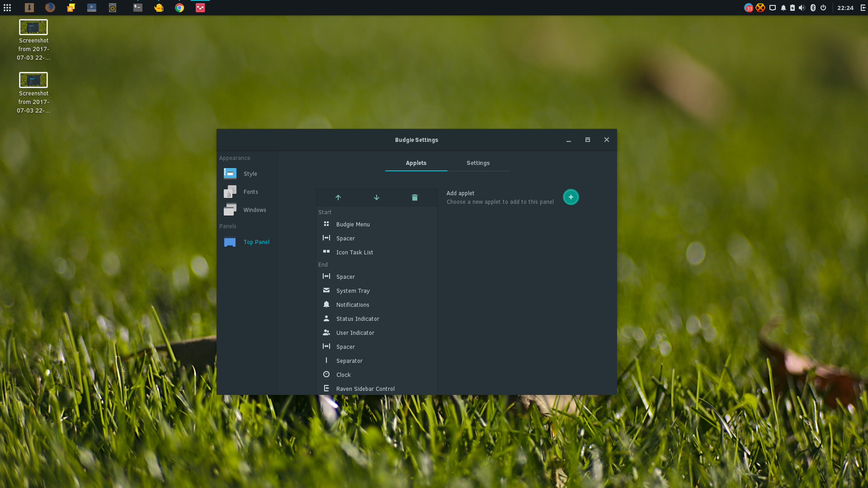868x488 pixels.
Task: Select upper desktop screenshot file thumbnail
Action: click(33, 27)
